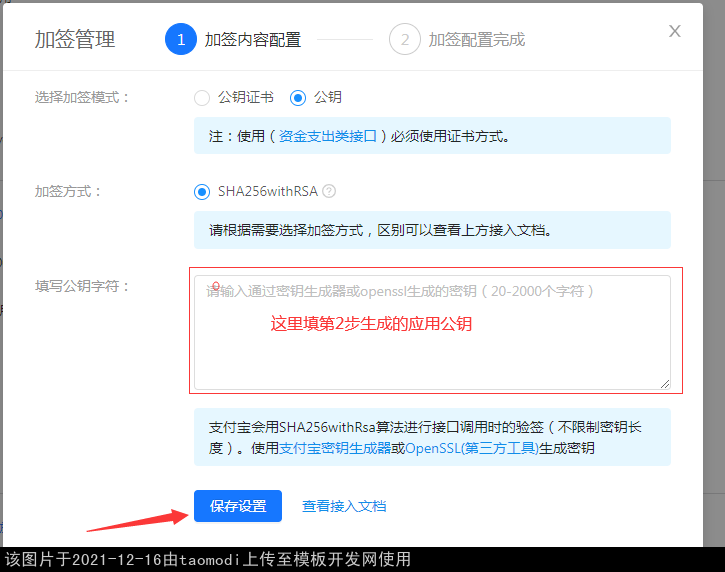Open the 支付宝密钥生成器 link

point(335,448)
